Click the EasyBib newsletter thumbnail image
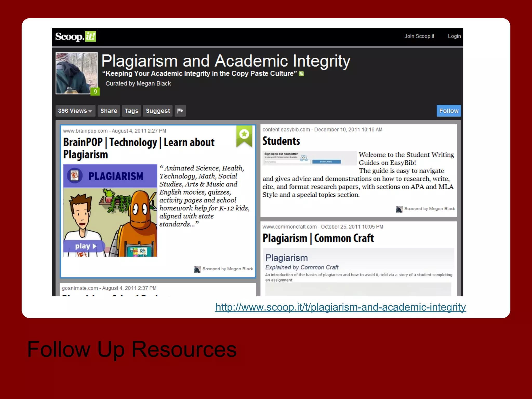The image size is (532, 399). tap(310, 158)
